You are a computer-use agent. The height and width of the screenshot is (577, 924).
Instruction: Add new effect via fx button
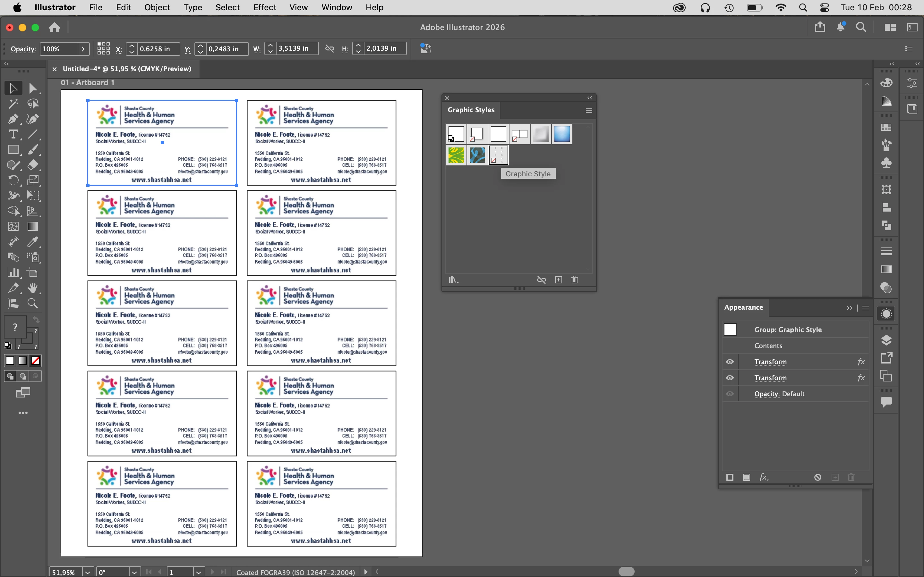tap(763, 477)
